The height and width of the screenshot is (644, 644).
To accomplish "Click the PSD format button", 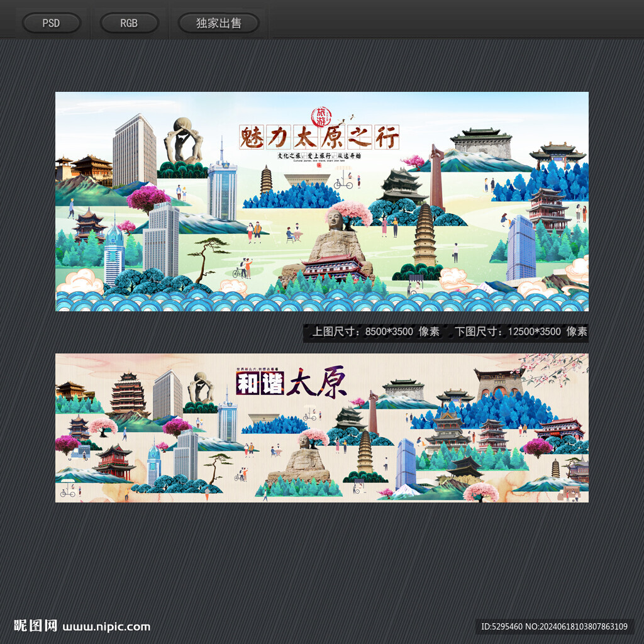I will (x=52, y=23).
